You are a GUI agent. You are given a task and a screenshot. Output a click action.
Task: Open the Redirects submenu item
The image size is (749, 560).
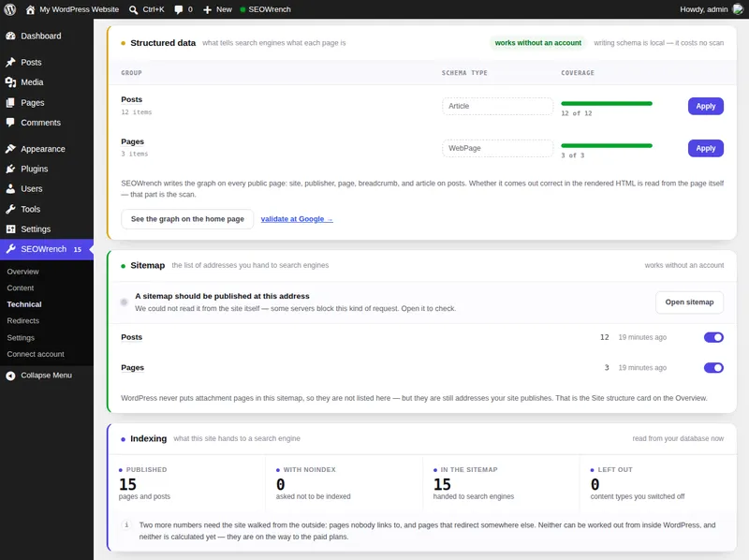(x=22, y=320)
